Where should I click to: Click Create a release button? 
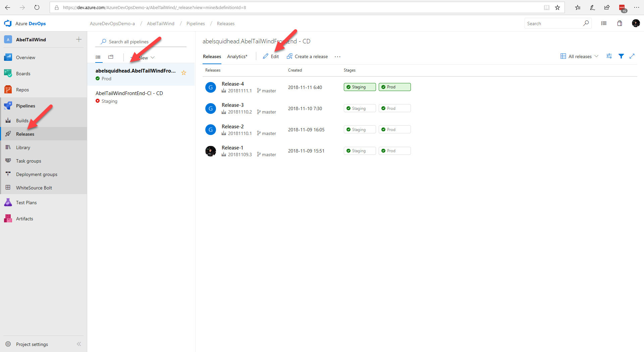click(x=307, y=56)
